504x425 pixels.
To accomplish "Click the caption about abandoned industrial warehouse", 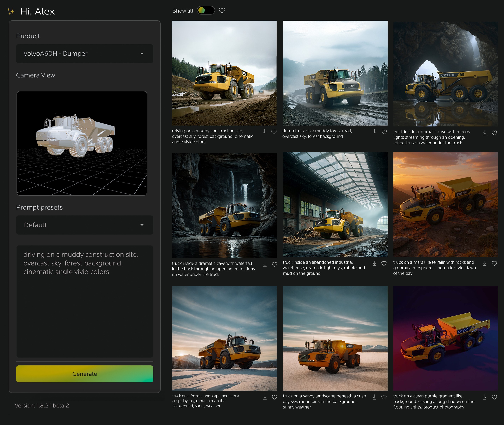I will point(324,268).
